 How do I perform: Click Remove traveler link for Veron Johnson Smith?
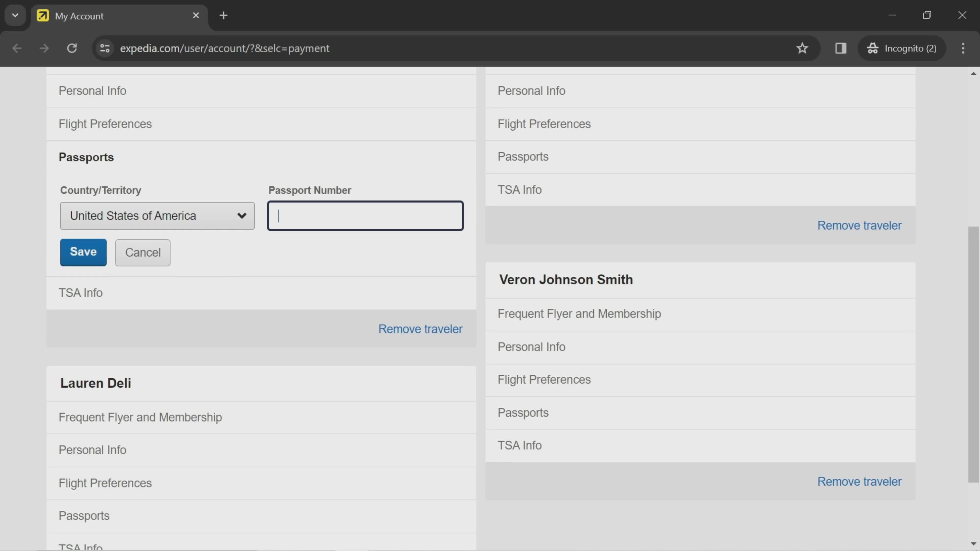point(860,482)
